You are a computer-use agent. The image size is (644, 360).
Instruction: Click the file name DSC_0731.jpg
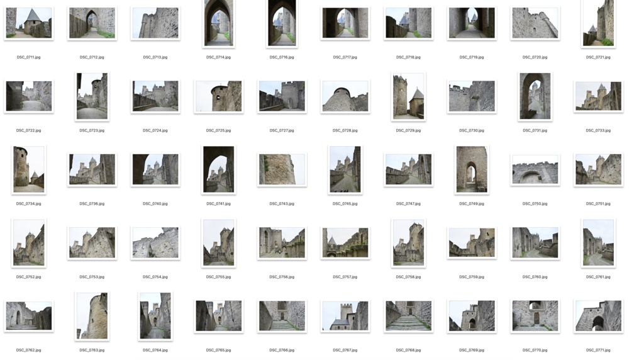[x=535, y=130]
